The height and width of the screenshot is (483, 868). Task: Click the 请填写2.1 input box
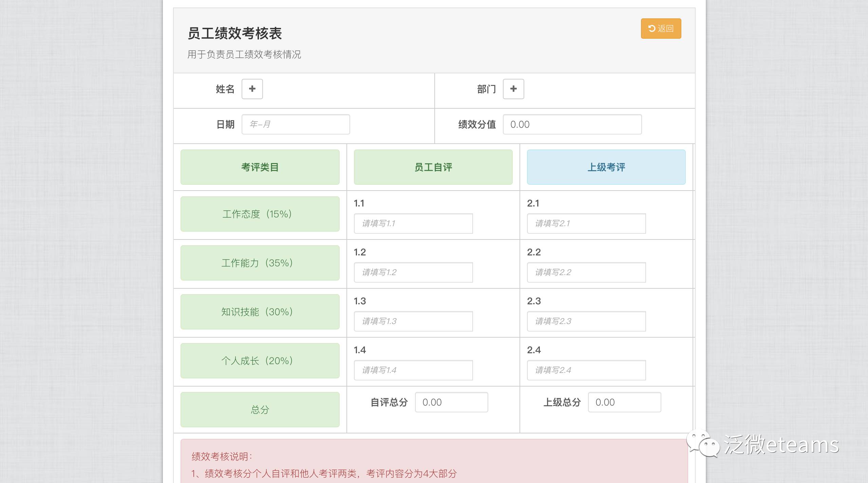tap(586, 223)
